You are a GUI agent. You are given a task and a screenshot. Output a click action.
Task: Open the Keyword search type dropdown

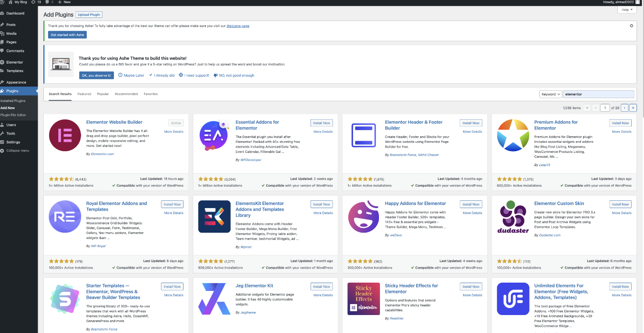tap(551, 94)
